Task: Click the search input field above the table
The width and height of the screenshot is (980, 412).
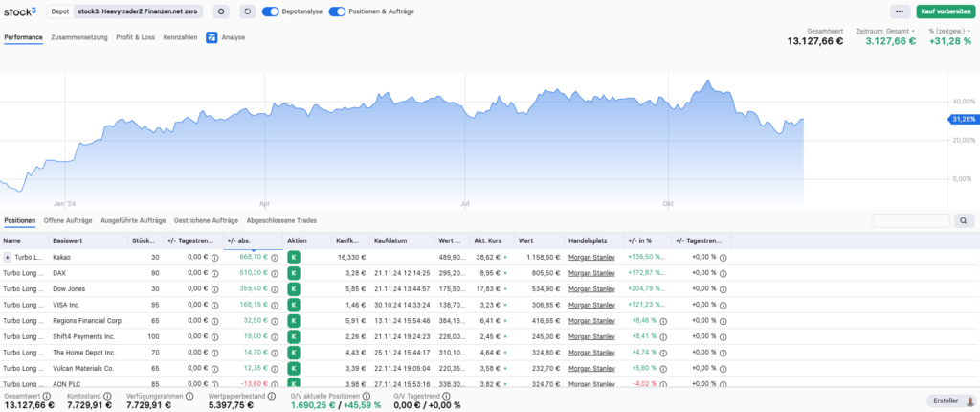Action: point(911,220)
